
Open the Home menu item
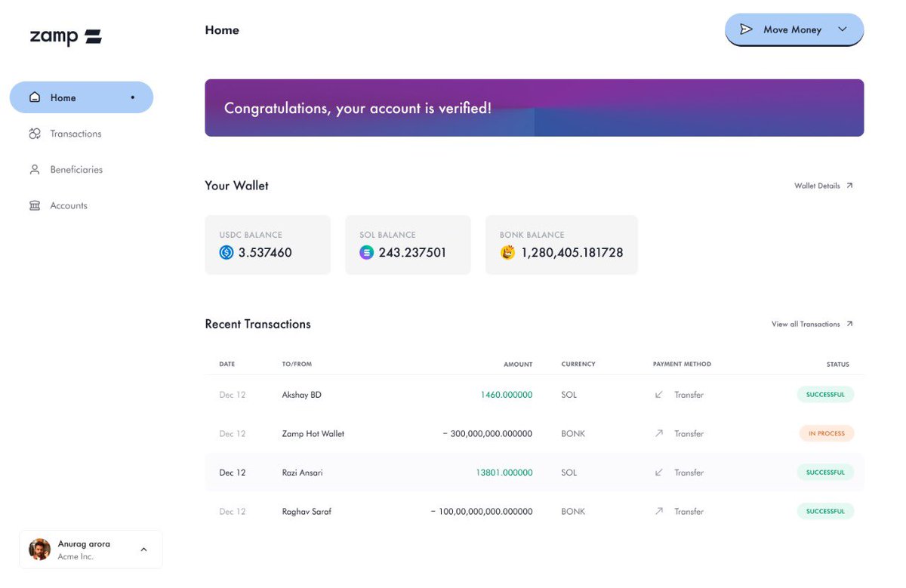coord(82,97)
